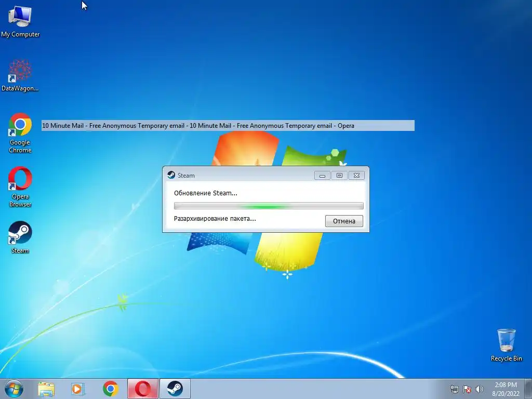The width and height of the screenshot is (532, 399).
Task: Click the 'Обновление Steam...' text
Action: tap(206, 193)
